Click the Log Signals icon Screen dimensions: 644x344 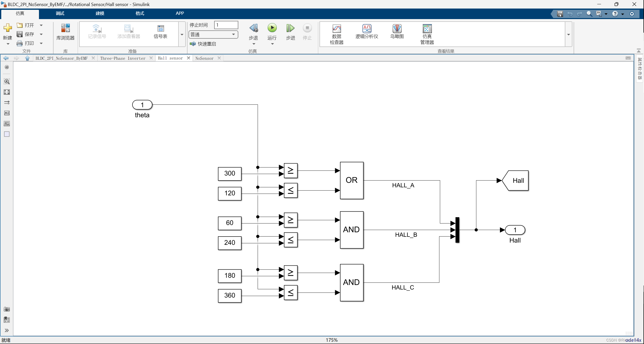coord(97,32)
